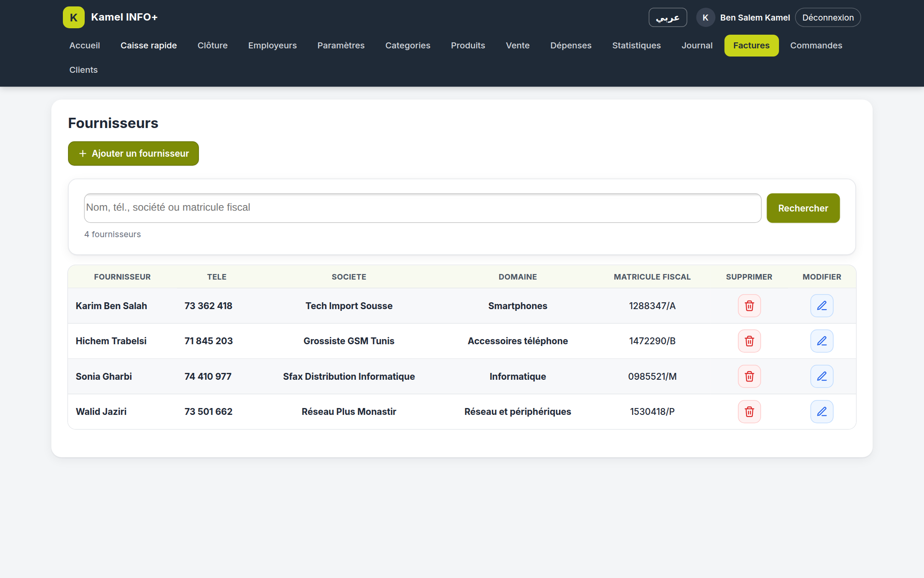Click the Kamel INFO+ logo icon
This screenshot has width=924, height=578.
coord(74,18)
